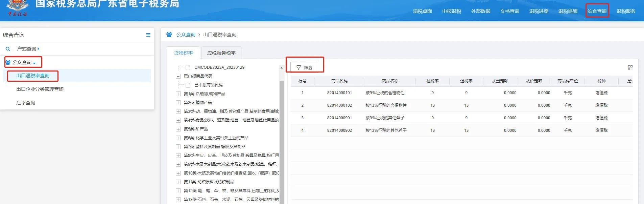Click the file icon for CMCODE2023A_20230129
Image resolution: width=644 pixels, height=204 pixels.
click(188, 67)
